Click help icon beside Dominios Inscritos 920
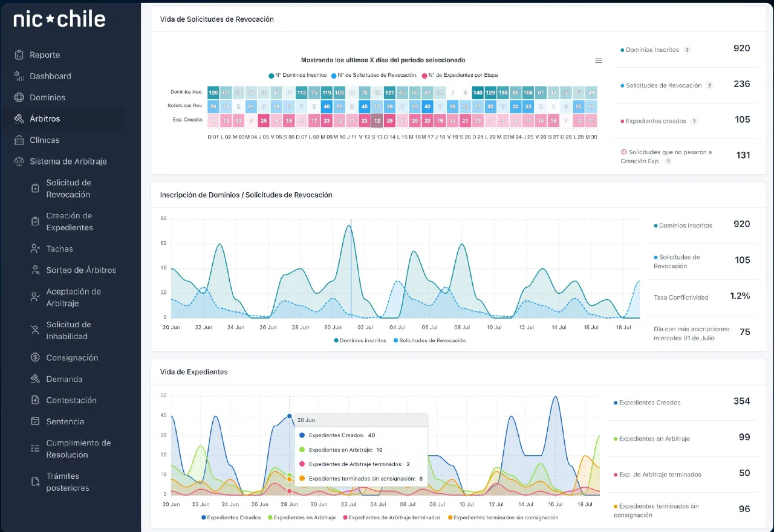Image resolution: width=774 pixels, height=532 pixels. [687, 50]
